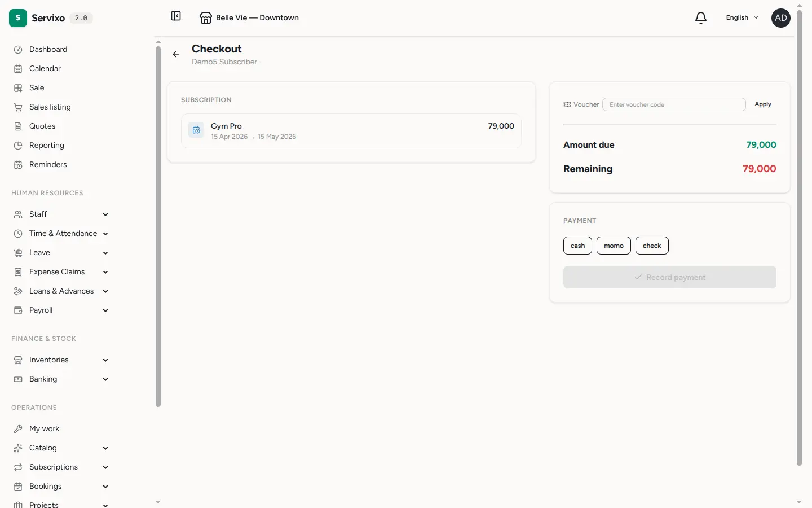
Task: Click Record payment button
Action: [x=670, y=277]
